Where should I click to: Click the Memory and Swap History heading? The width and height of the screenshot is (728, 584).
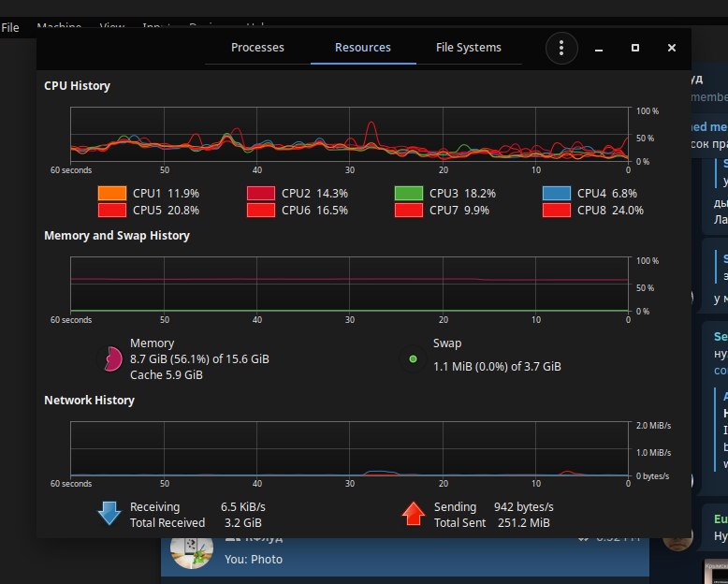[x=117, y=235]
